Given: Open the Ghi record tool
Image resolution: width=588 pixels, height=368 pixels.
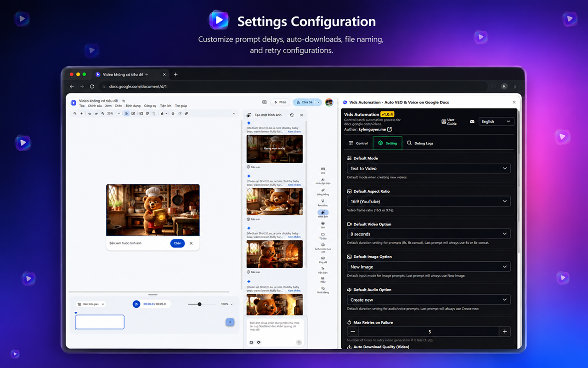Looking at the screenshot, I should pyautogui.click(x=323, y=225).
